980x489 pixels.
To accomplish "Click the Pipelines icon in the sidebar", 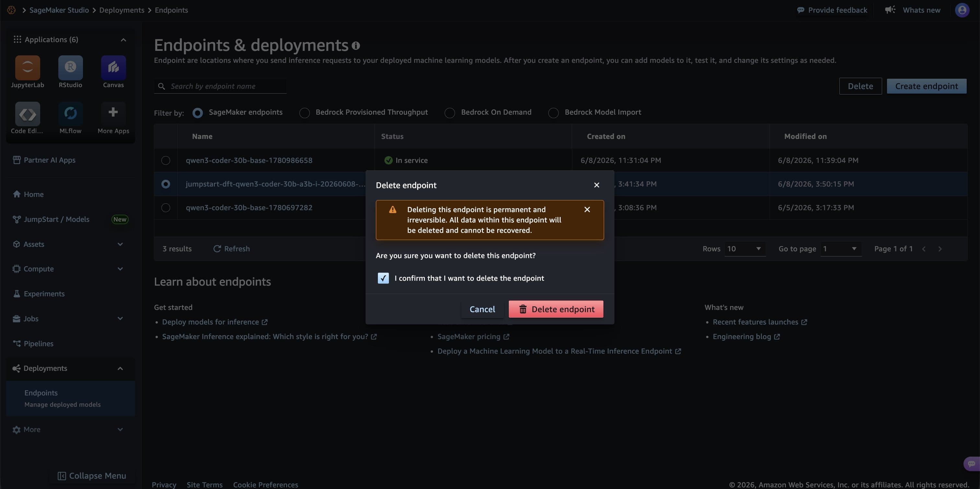I will [16, 344].
